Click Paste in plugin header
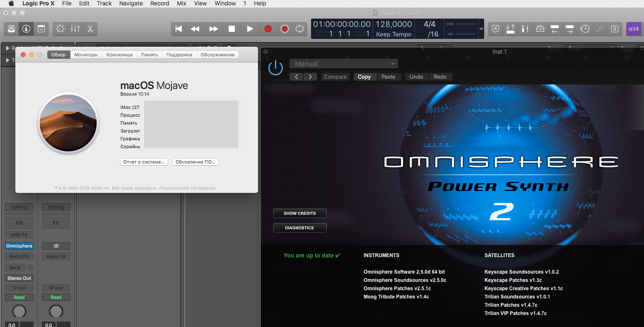Image resolution: width=644 pixels, height=327 pixels. point(388,77)
